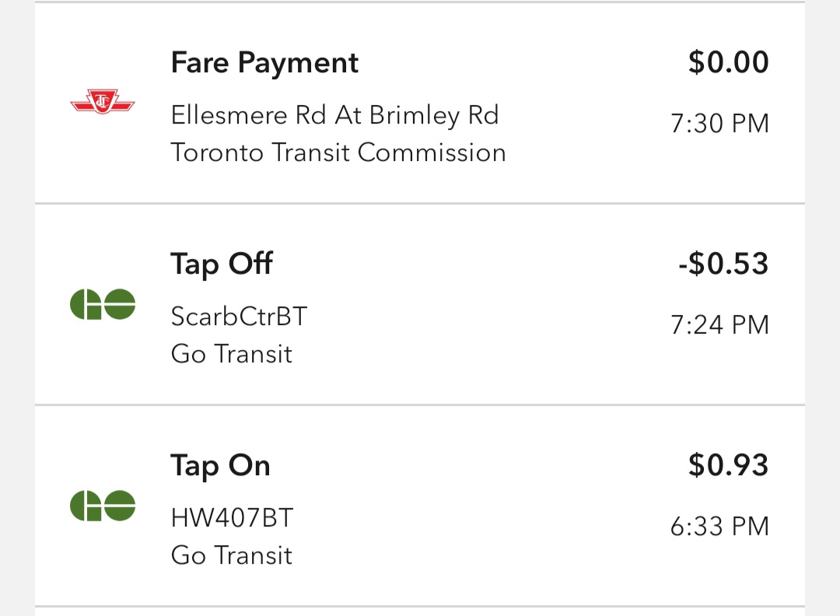The image size is (840, 616).
Task: Select the Ellesmere Rd At Brimley Rd location
Action: [x=334, y=115]
